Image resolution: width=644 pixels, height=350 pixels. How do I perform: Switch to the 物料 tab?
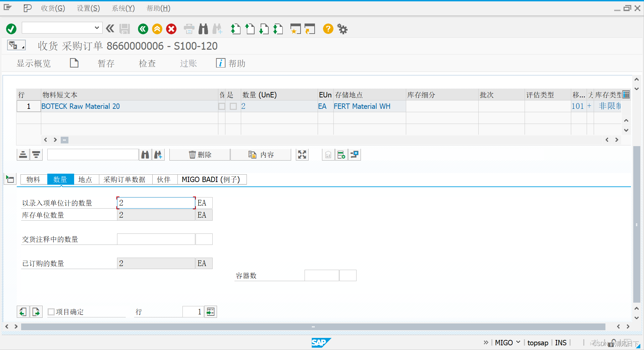(34, 179)
